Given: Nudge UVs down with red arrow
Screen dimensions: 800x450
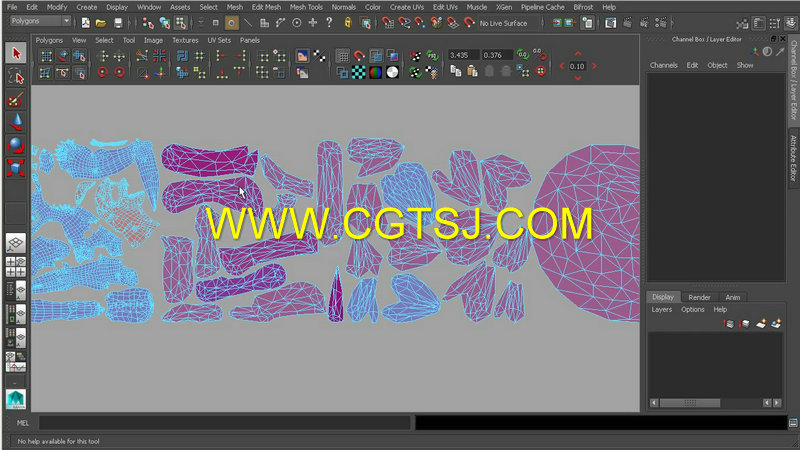Looking at the screenshot, I should [x=578, y=78].
